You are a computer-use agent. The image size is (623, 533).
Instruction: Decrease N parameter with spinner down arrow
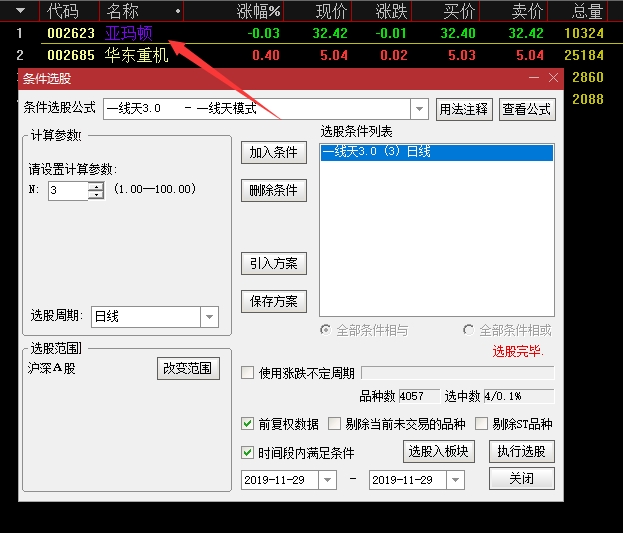tap(96, 195)
